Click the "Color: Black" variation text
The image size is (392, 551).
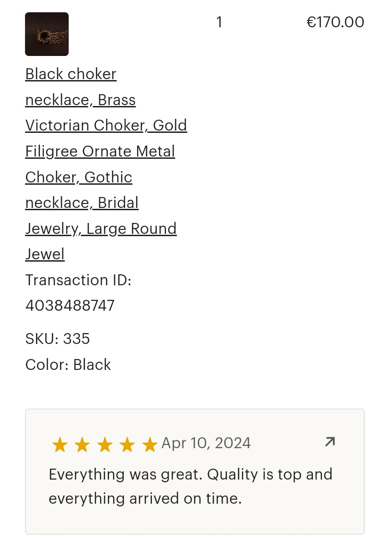click(x=68, y=364)
